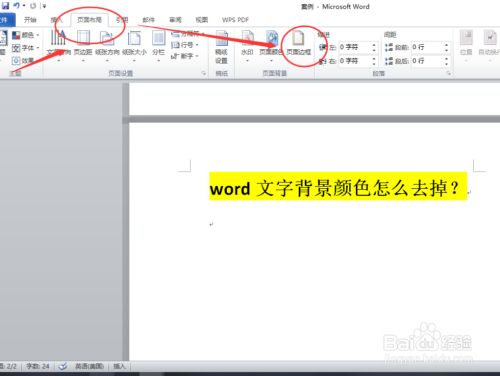Click the 页面颜色 page color icon

pos(271,38)
